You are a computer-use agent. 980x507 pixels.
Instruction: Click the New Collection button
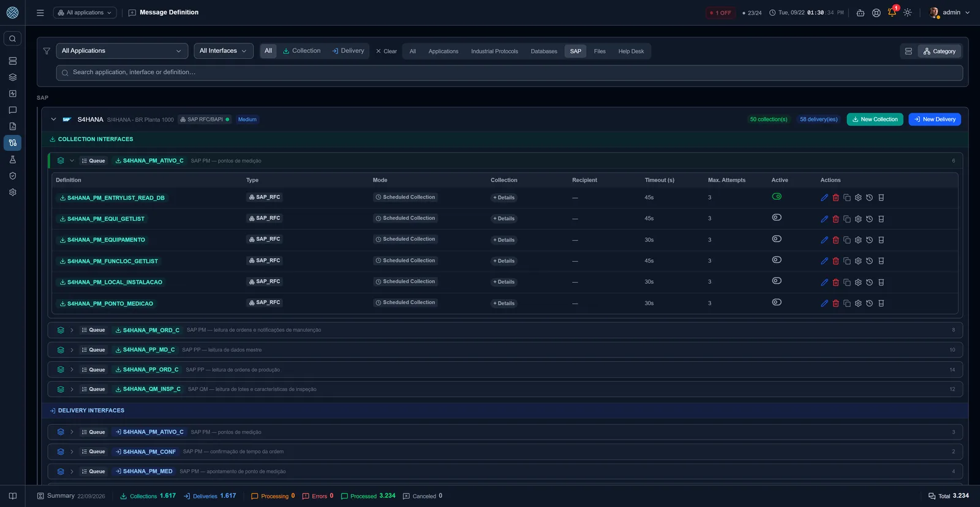click(875, 120)
